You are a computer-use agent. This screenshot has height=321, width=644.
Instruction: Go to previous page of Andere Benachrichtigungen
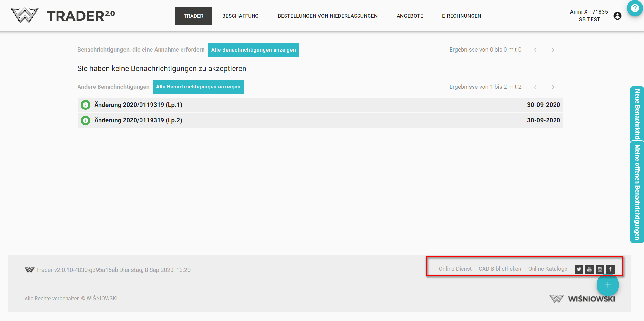(535, 87)
